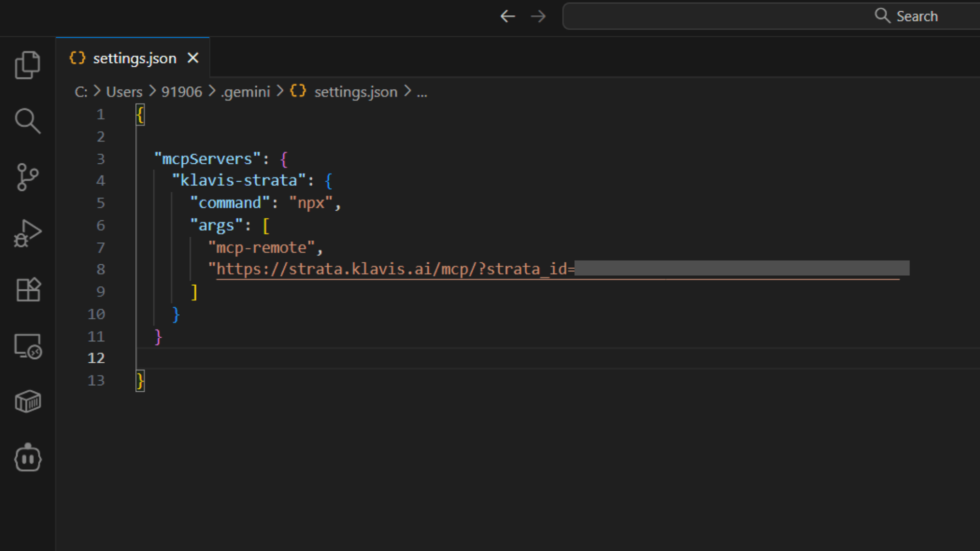Open the Containers view icon
The height and width of the screenshot is (551, 980).
point(28,402)
